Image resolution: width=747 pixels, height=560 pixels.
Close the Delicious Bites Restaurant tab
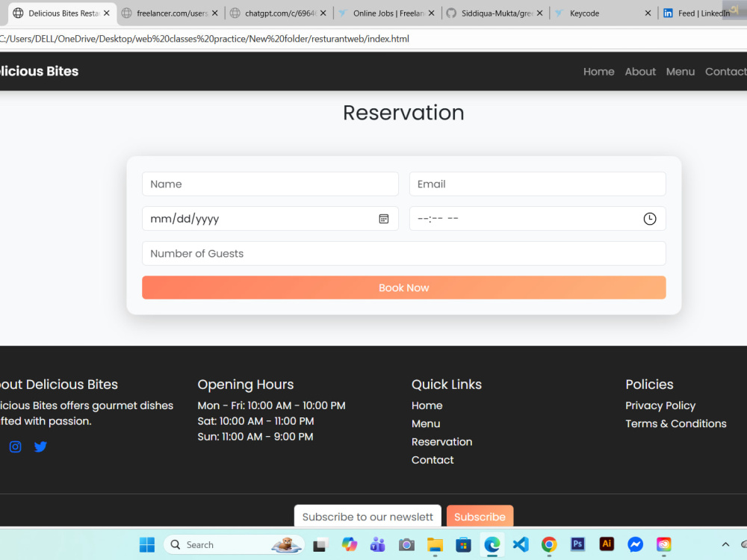[107, 13]
